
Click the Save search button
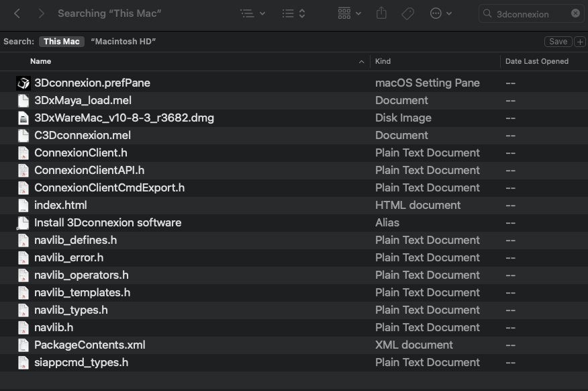click(558, 42)
